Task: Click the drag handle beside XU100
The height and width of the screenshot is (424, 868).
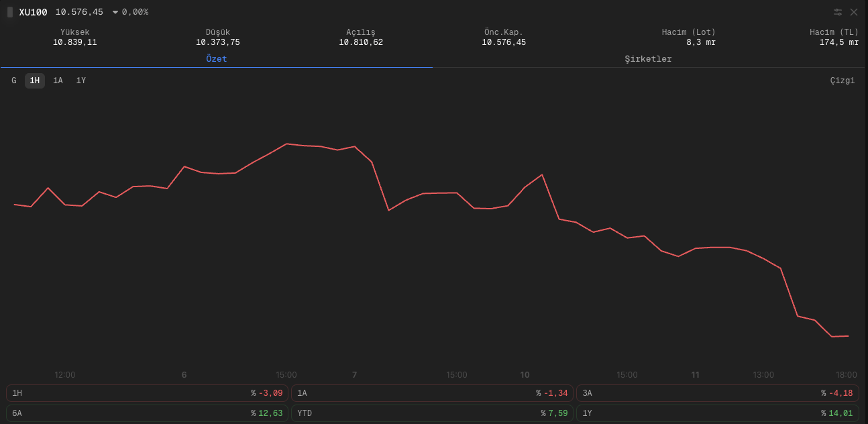Action: pos(10,12)
